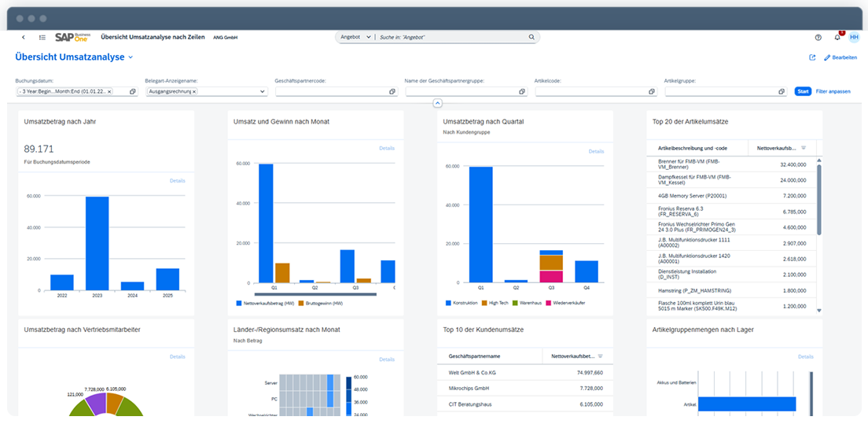
Task: Expand the Übersicht Umsatzanalyse title dropdown
Action: click(131, 57)
